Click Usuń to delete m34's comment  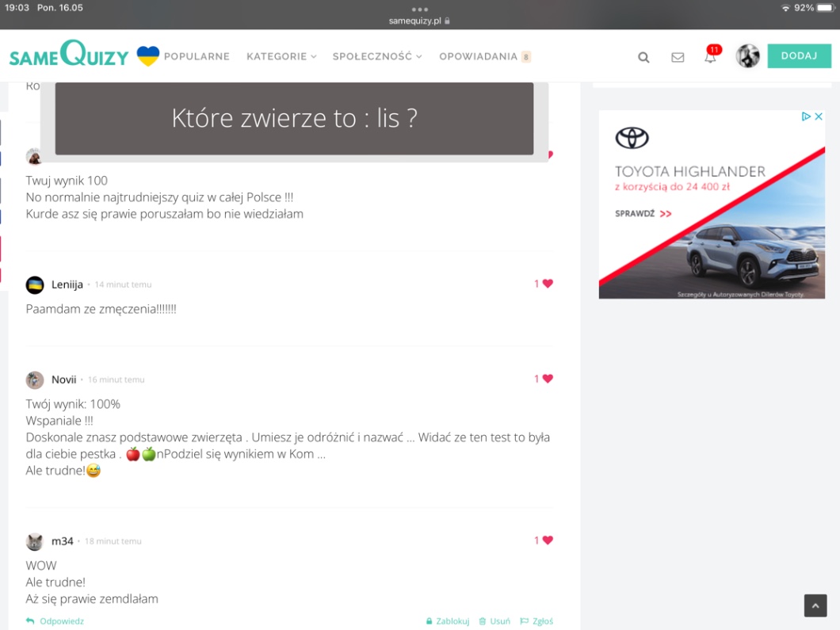[495, 621]
